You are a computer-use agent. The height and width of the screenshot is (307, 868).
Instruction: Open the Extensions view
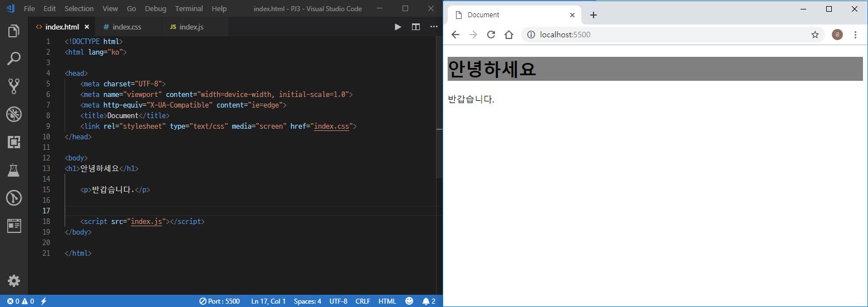point(14,142)
